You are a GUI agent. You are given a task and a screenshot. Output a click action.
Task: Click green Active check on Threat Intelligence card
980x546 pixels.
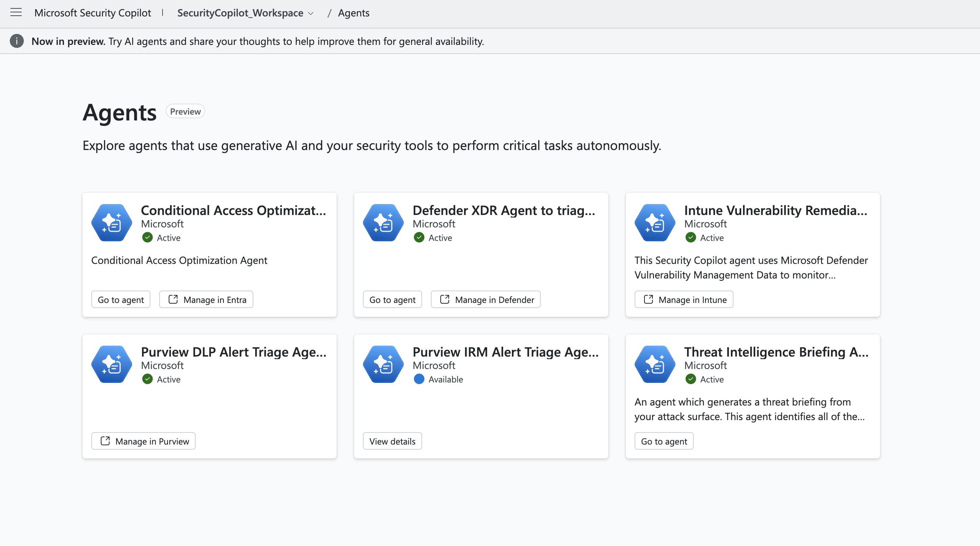click(691, 379)
